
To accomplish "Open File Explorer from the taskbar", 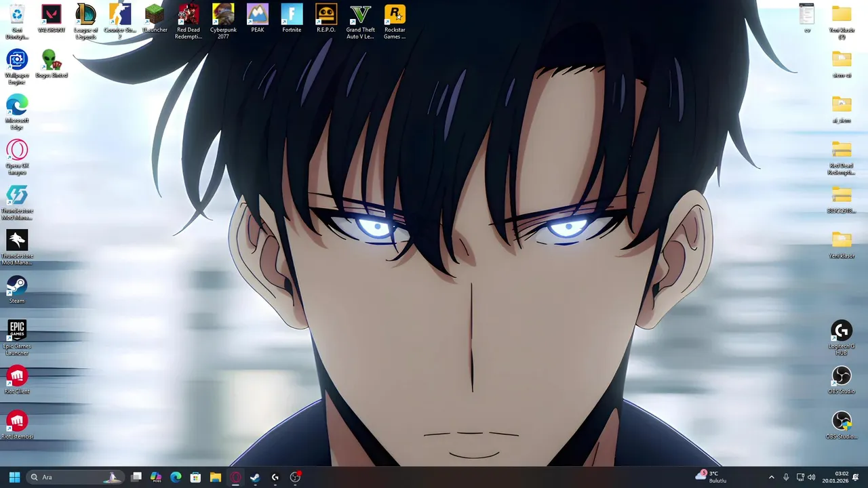I will click(x=216, y=477).
